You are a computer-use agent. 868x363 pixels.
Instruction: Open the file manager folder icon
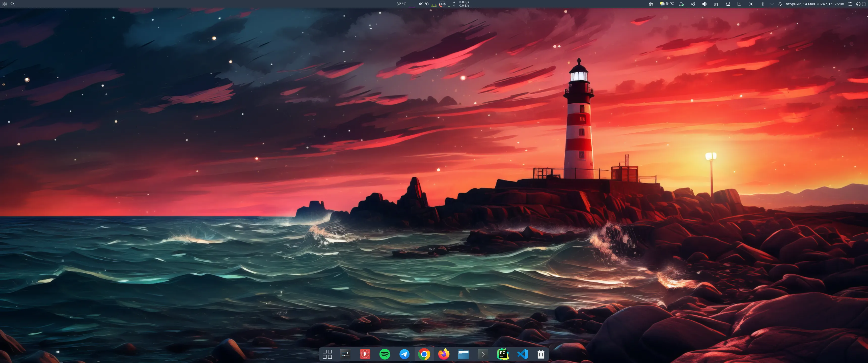(463, 354)
